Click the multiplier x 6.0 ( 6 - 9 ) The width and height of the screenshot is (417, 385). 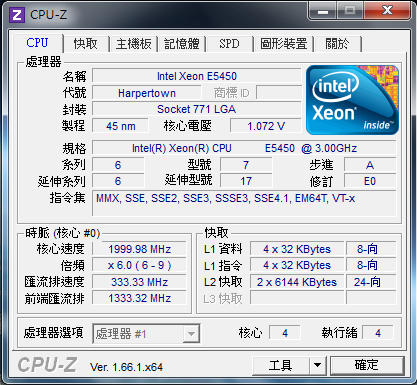(x=139, y=265)
